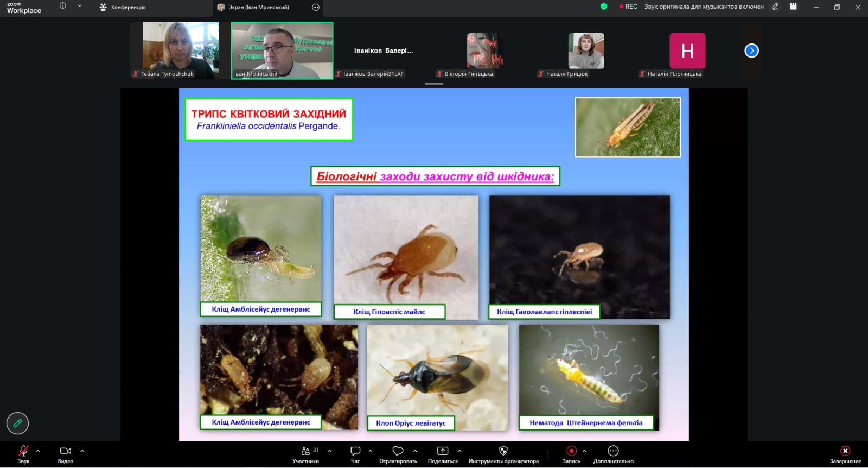This screenshot has width=868, height=468.
Task: Open the encryption shield info icon
Action: [604, 7]
